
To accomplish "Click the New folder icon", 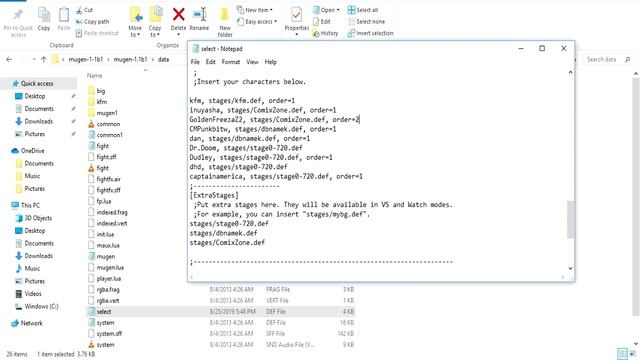I will (x=224, y=15).
